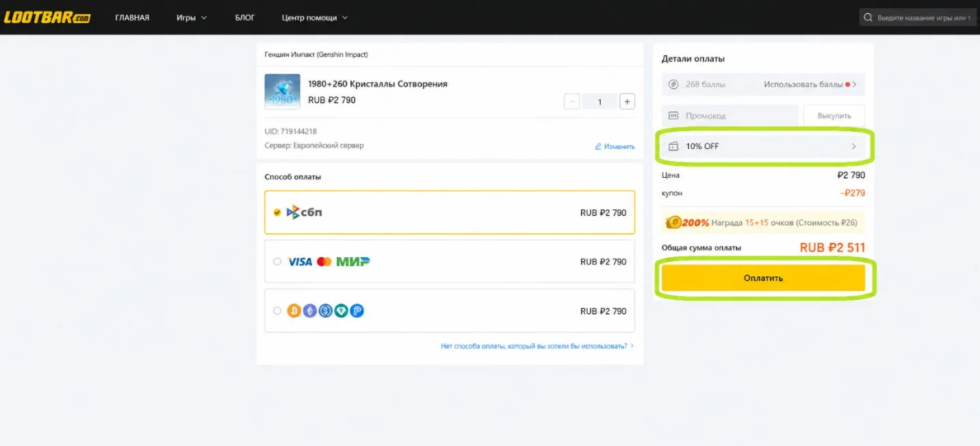Click the text 'Сервер: Европейский сервер'

pos(314,146)
